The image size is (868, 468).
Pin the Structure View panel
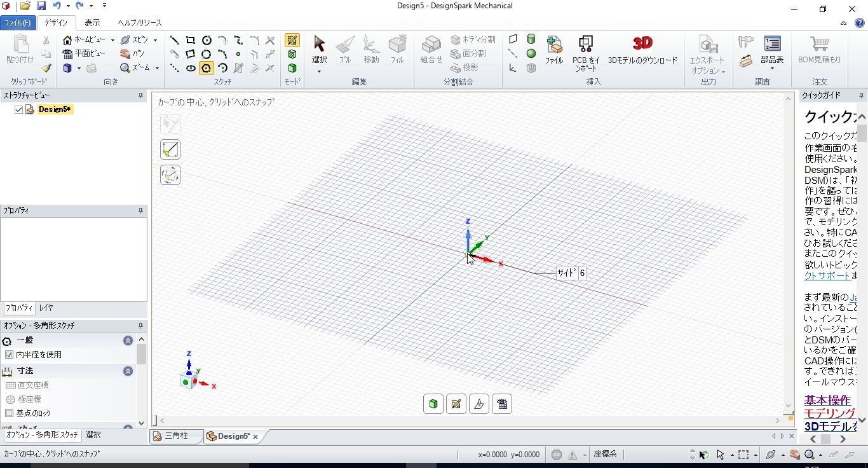tap(141, 95)
